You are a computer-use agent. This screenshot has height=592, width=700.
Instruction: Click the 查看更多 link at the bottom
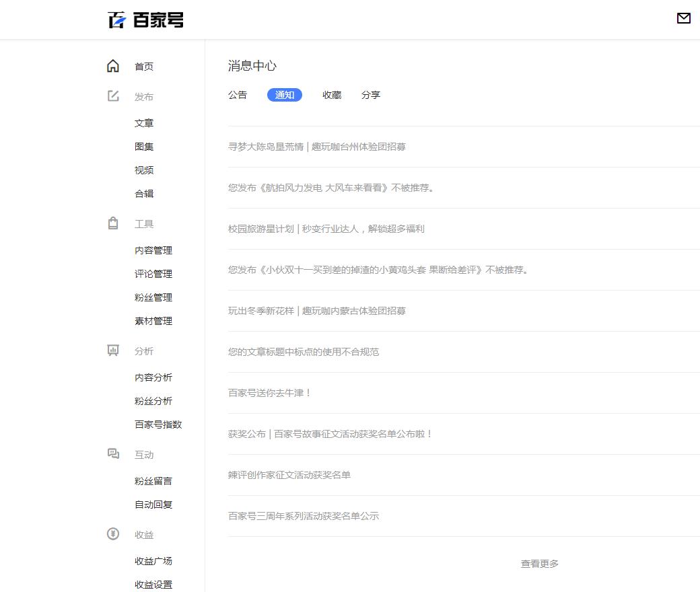coord(540,564)
